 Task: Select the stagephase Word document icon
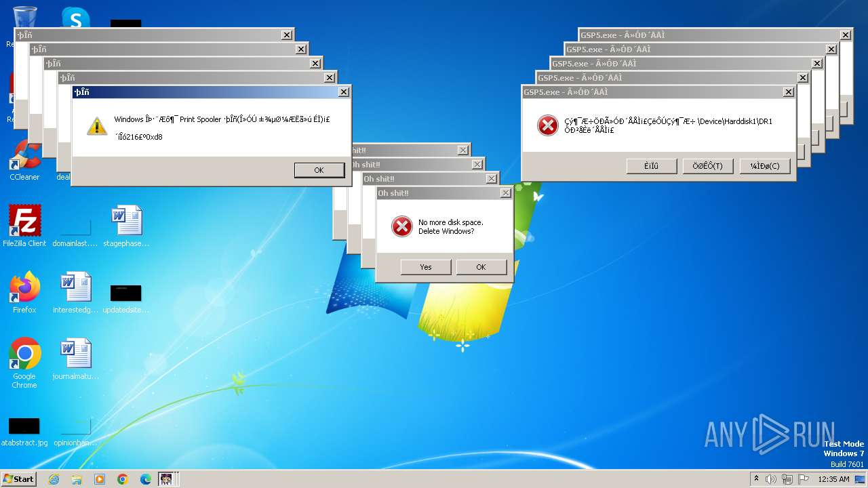point(126,226)
